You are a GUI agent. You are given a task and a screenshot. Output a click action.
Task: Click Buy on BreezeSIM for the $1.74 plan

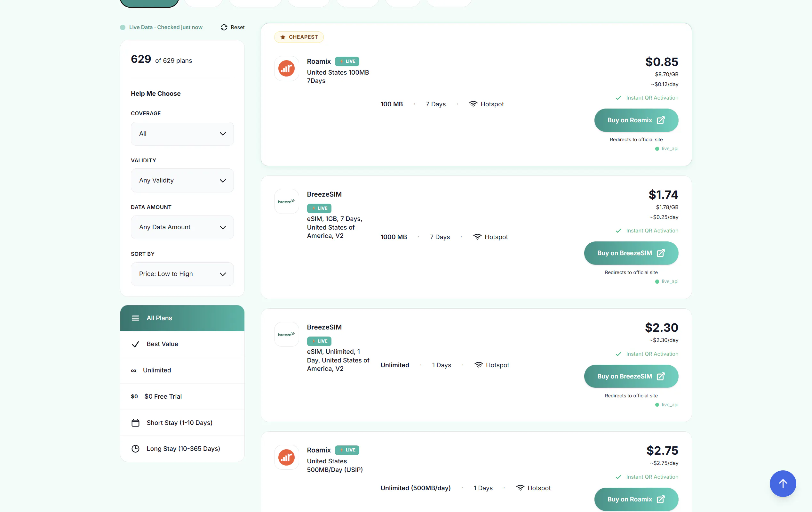pyautogui.click(x=631, y=253)
